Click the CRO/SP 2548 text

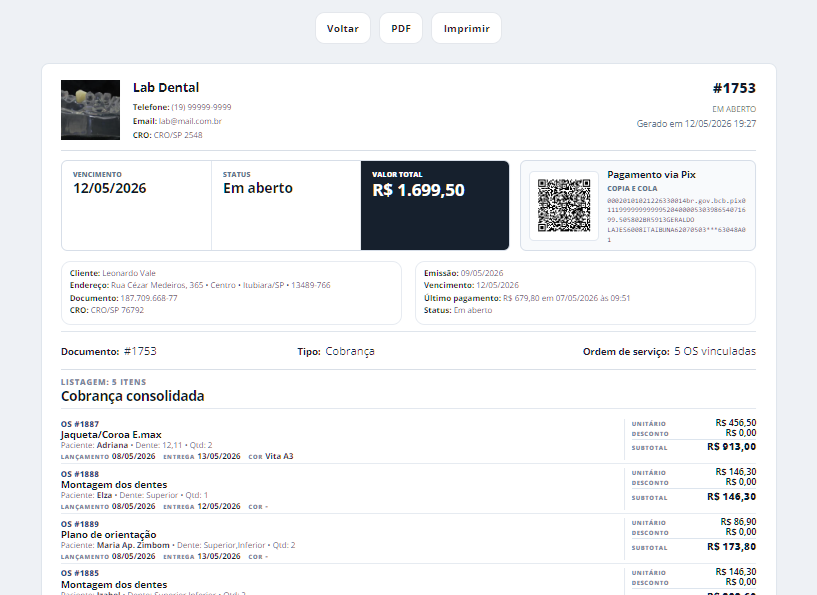tap(178, 135)
